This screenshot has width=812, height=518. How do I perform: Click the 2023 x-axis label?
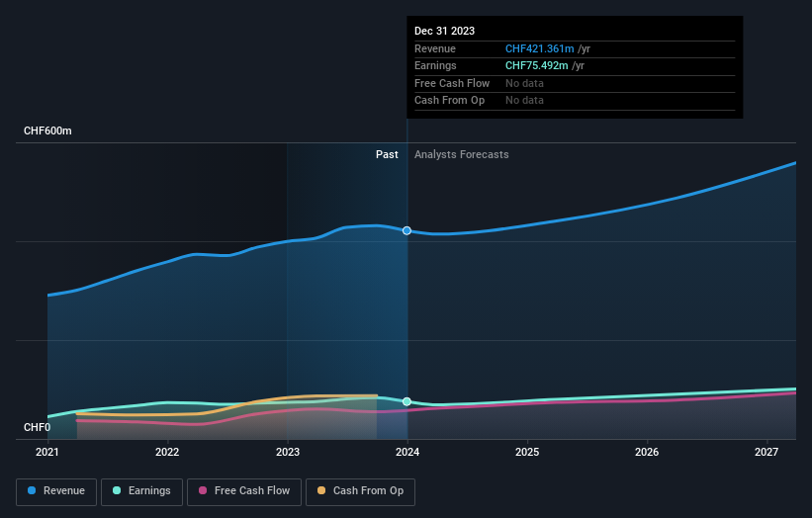(288, 452)
